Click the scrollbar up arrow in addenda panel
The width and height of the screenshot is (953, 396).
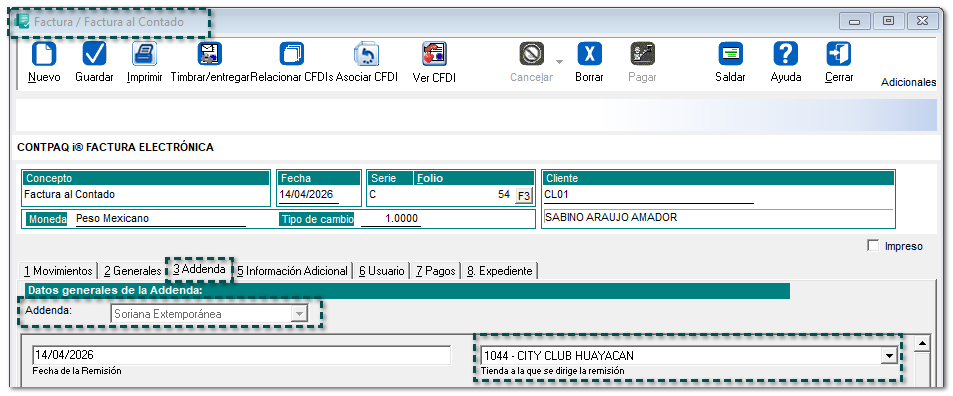[922, 344]
